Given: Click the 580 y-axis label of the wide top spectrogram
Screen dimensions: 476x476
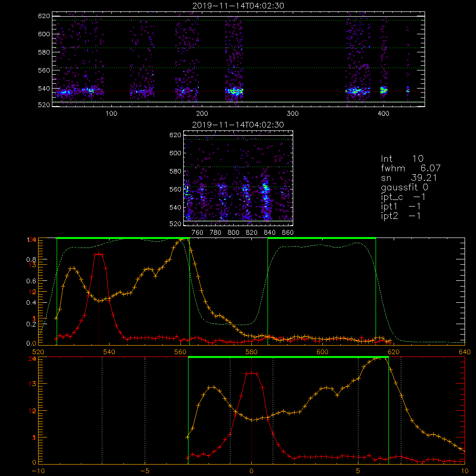Looking at the screenshot, I should click(44, 52).
